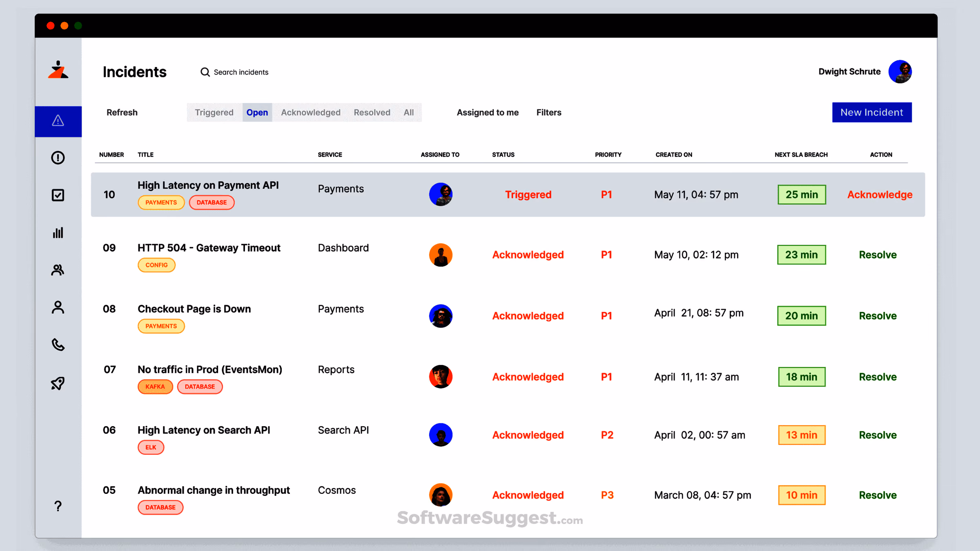Click assignee avatar for incident 05

(x=441, y=495)
